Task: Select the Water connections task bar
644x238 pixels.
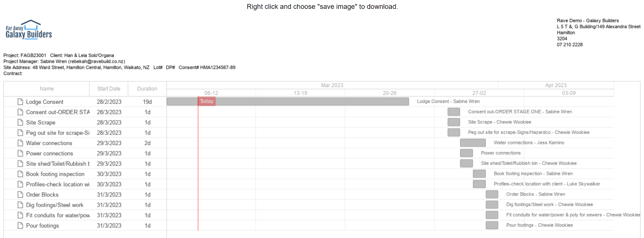Action: click(x=473, y=143)
